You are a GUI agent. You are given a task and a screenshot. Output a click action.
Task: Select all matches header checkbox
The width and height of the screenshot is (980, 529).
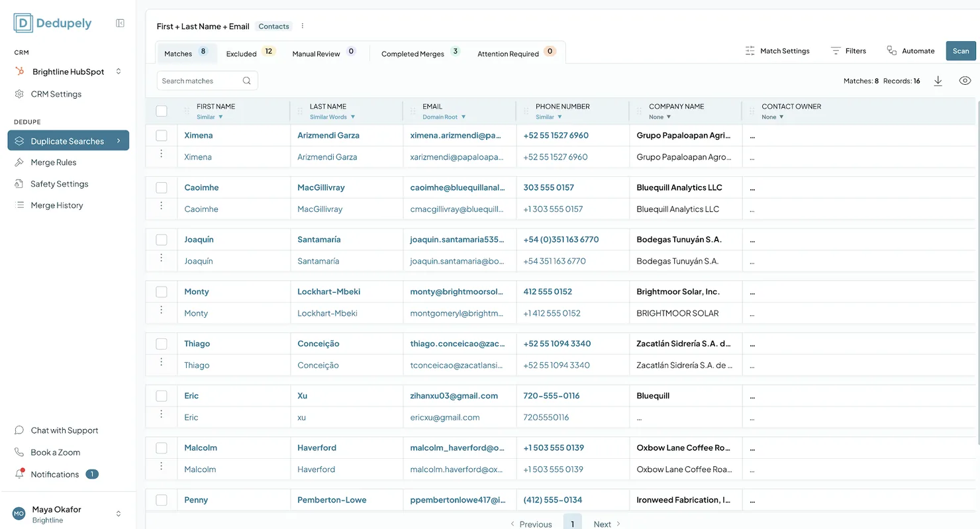(162, 111)
